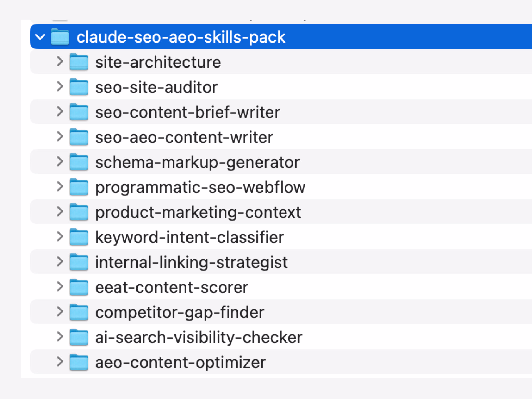Click the seo-site-auditor folder icon

79,87
